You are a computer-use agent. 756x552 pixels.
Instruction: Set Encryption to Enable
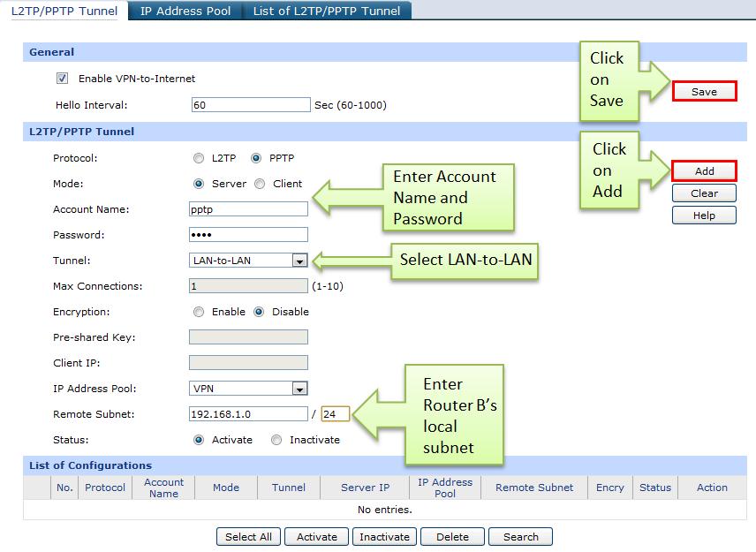199,313
